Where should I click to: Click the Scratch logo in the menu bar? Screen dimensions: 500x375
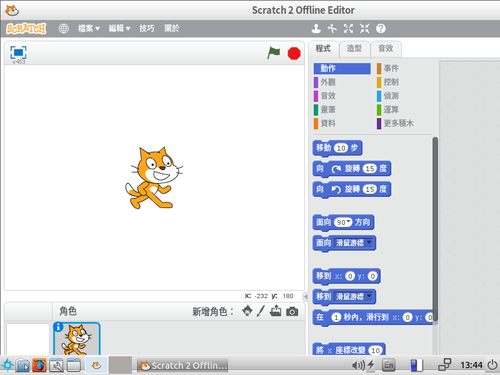(x=26, y=29)
